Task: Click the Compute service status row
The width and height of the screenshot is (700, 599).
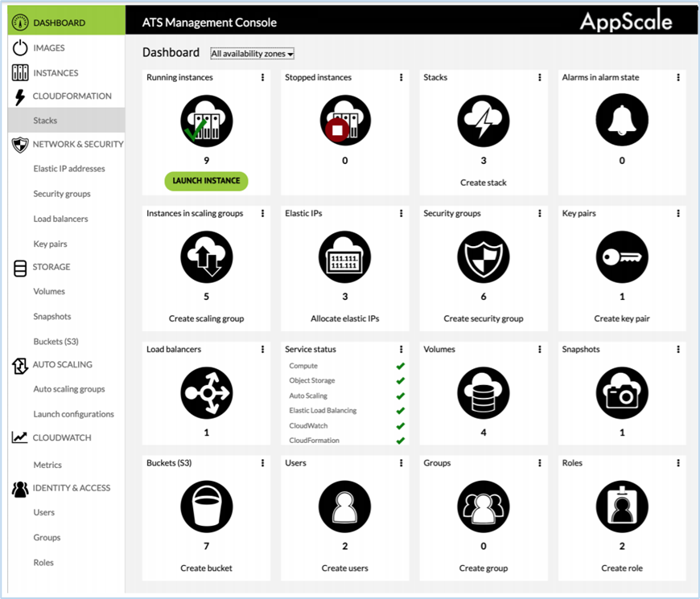Action: coord(347,366)
